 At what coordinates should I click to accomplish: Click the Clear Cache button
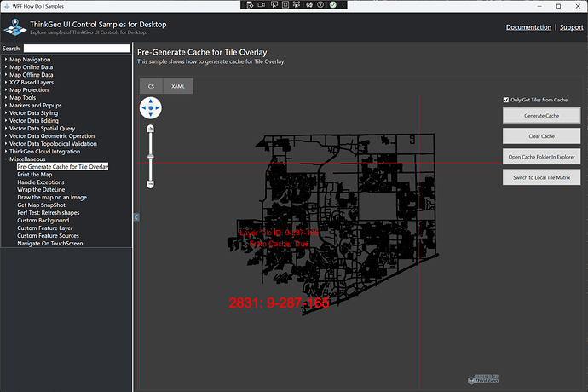541,136
